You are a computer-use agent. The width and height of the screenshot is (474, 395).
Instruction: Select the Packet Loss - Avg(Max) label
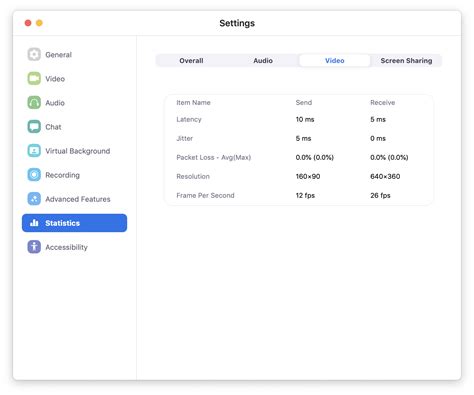coord(214,157)
